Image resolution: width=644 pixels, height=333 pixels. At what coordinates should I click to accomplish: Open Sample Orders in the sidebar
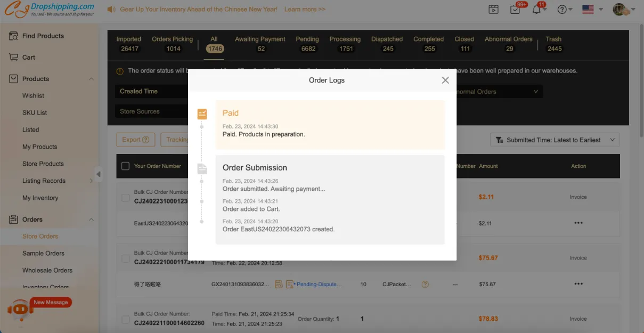click(x=43, y=254)
